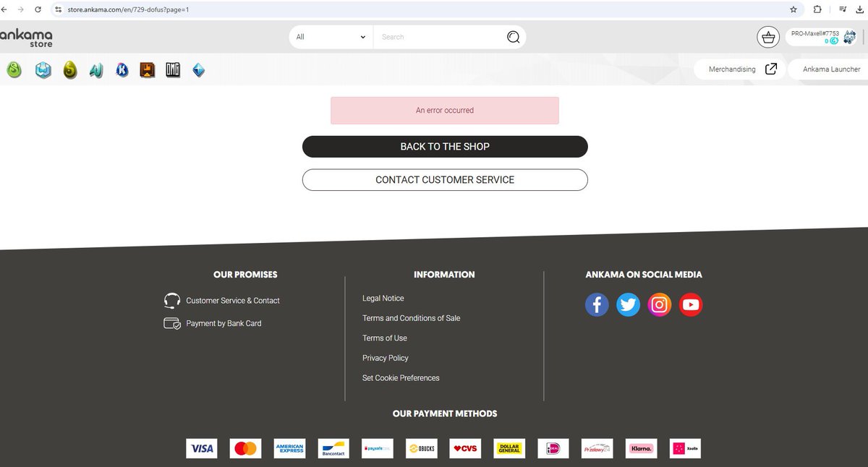Open the orange pixel floppy icon
This screenshot has width=868, height=467.
click(x=148, y=70)
